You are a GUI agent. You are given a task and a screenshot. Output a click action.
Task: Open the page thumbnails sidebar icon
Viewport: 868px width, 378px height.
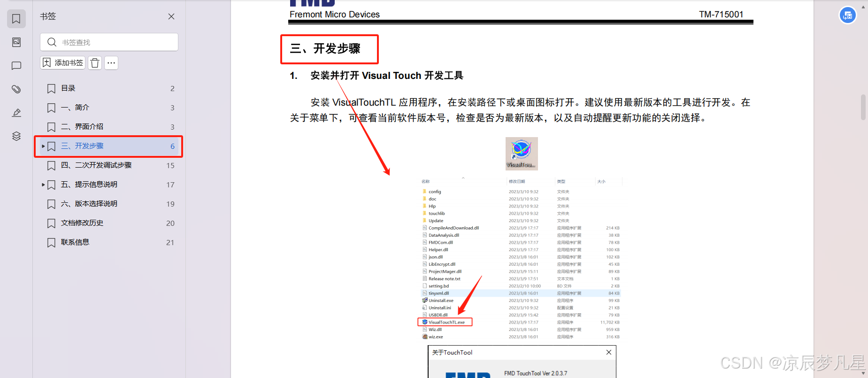click(16, 42)
